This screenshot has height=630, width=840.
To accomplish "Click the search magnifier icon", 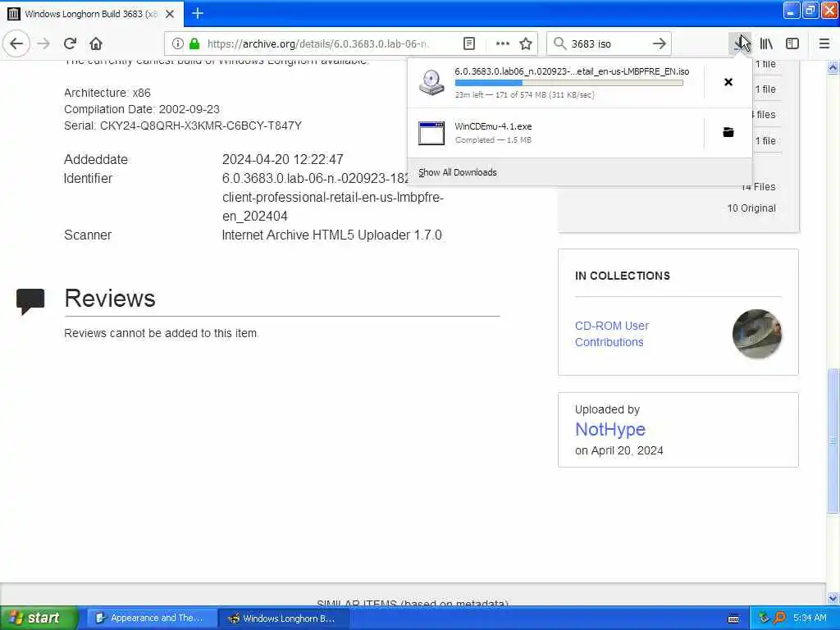I will coord(559,43).
